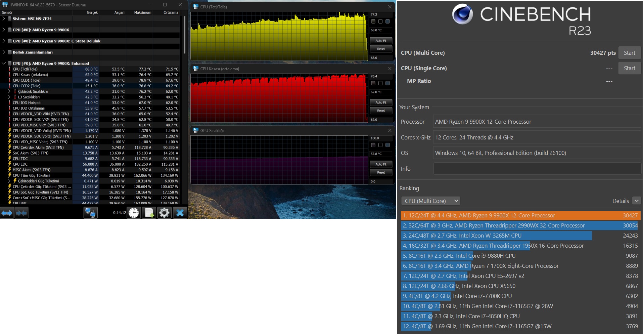Click the Gerçek column header
Viewport: 644px width, 336px height.
[86, 12]
